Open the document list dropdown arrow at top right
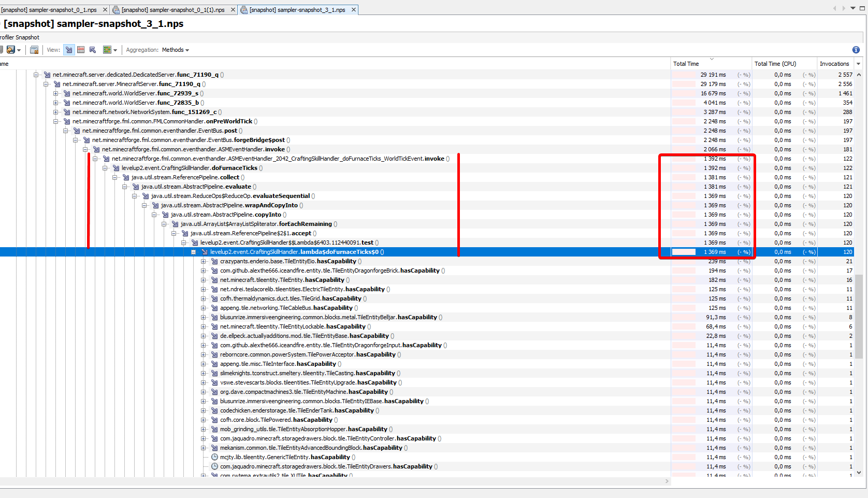Viewport: 868px width, 498px height. click(x=853, y=8)
